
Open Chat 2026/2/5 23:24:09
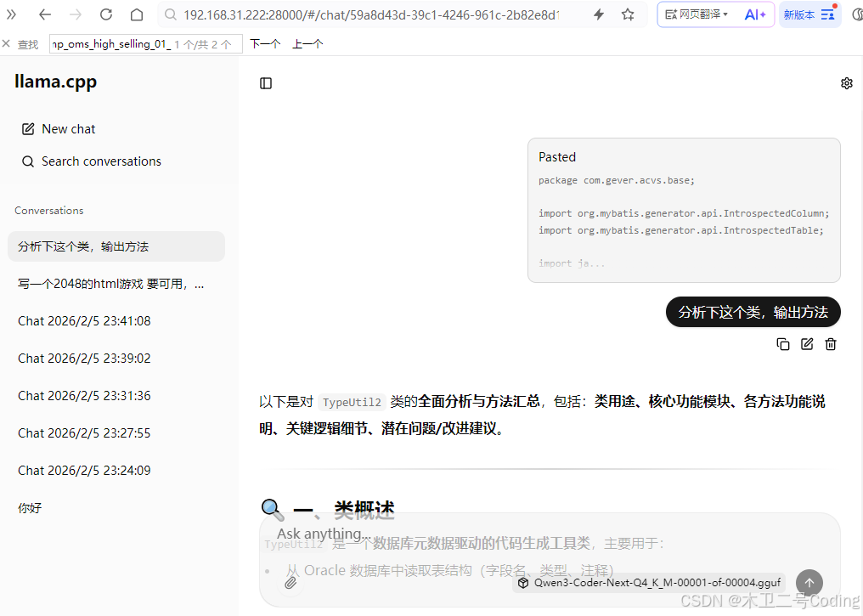(116, 471)
